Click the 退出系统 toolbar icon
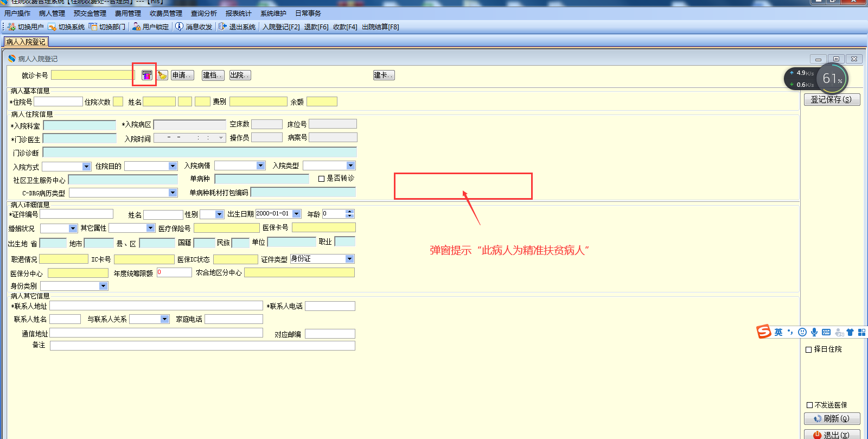 click(222, 27)
